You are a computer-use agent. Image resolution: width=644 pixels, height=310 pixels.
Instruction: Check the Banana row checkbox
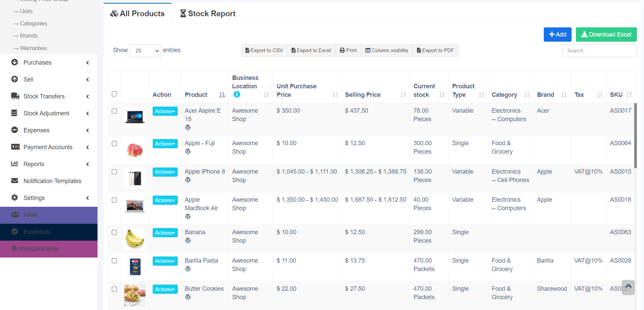pyautogui.click(x=114, y=232)
